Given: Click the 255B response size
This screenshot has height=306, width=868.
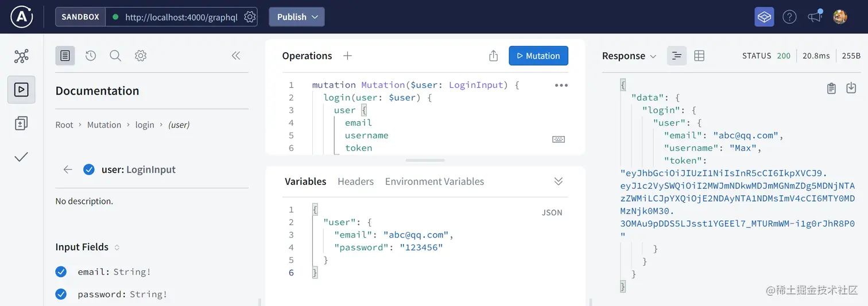Looking at the screenshot, I should [851, 56].
